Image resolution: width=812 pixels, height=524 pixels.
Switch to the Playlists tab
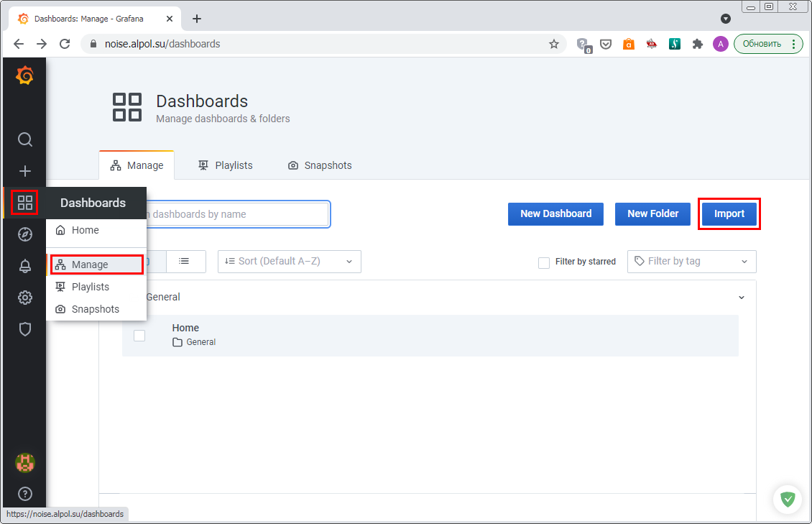(226, 165)
